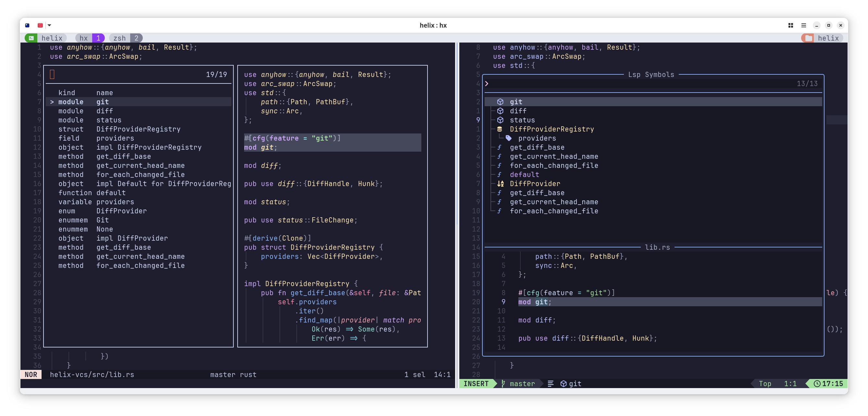Click highlighted mod git line in lib.rs preview

click(x=670, y=302)
